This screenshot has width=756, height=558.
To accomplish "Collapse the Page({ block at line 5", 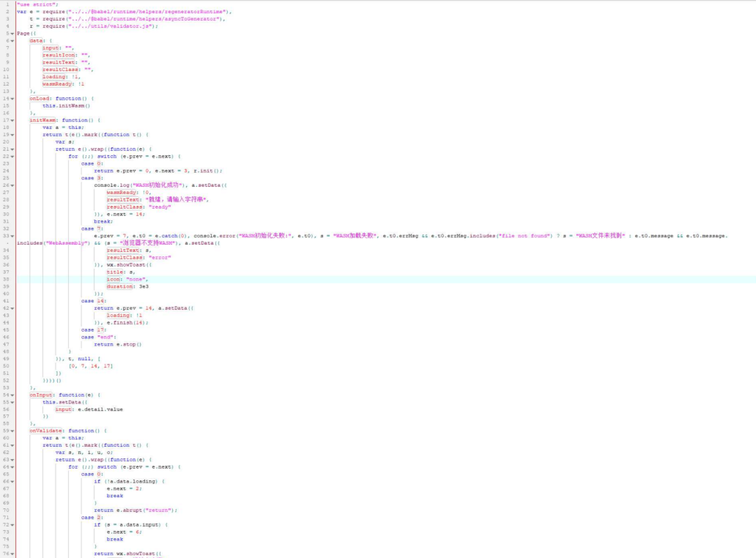I will click(12, 33).
